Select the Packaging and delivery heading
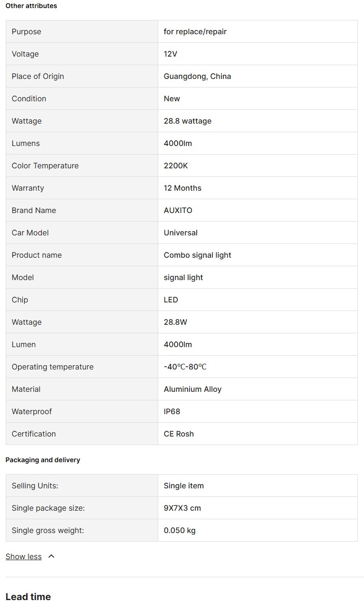 click(43, 460)
